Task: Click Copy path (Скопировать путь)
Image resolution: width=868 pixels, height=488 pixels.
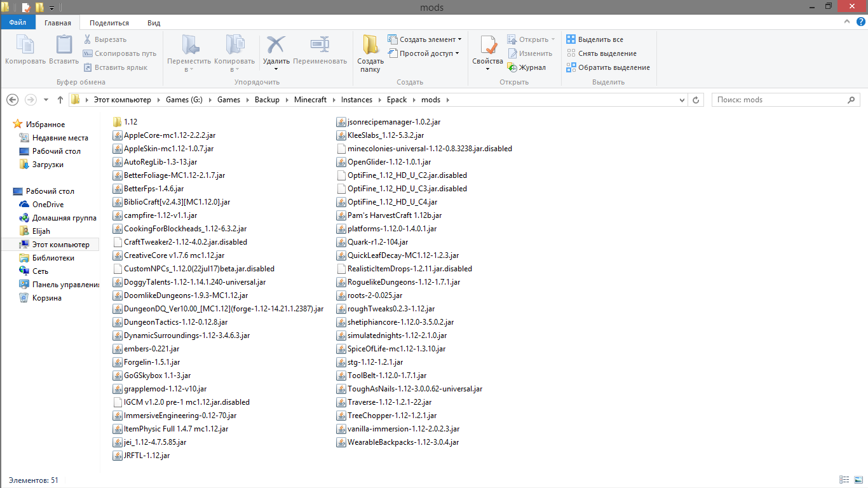Action: [119, 53]
